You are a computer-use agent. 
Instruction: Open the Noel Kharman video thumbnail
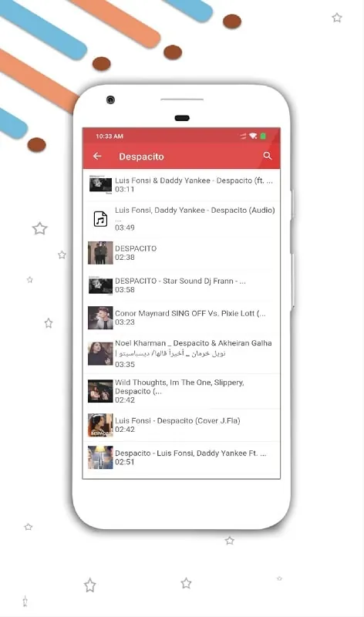[100, 353]
